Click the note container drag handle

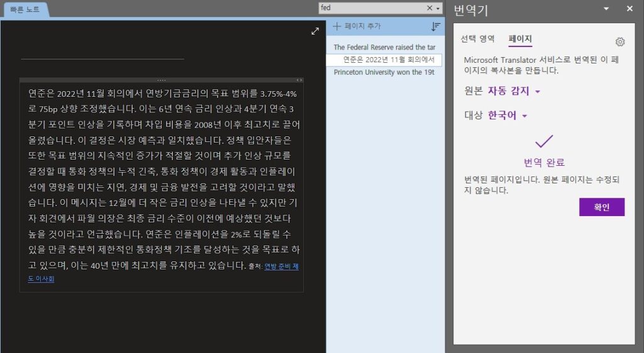[162, 80]
